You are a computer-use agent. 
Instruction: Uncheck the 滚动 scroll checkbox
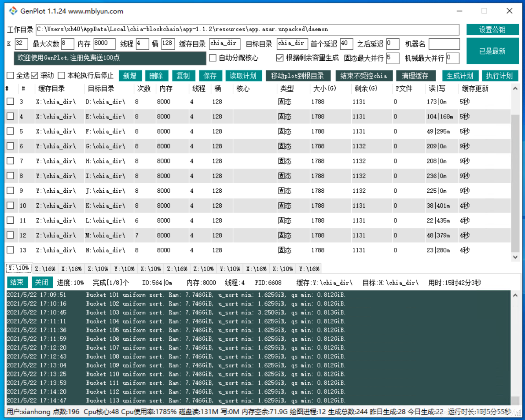point(34,76)
